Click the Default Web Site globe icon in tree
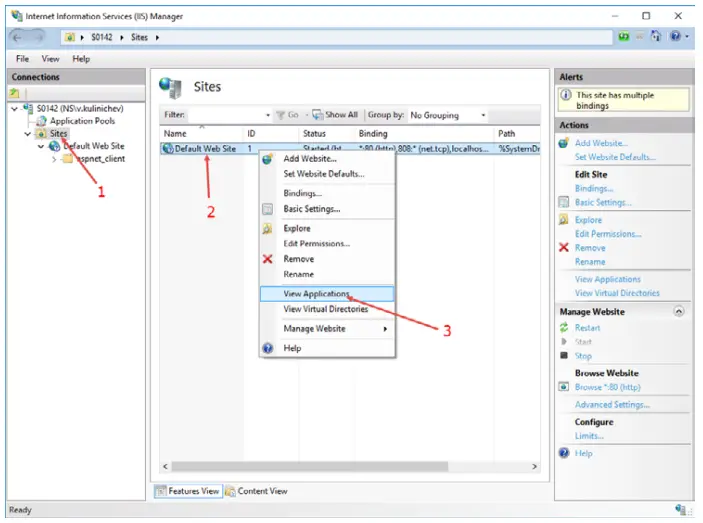 coord(54,146)
